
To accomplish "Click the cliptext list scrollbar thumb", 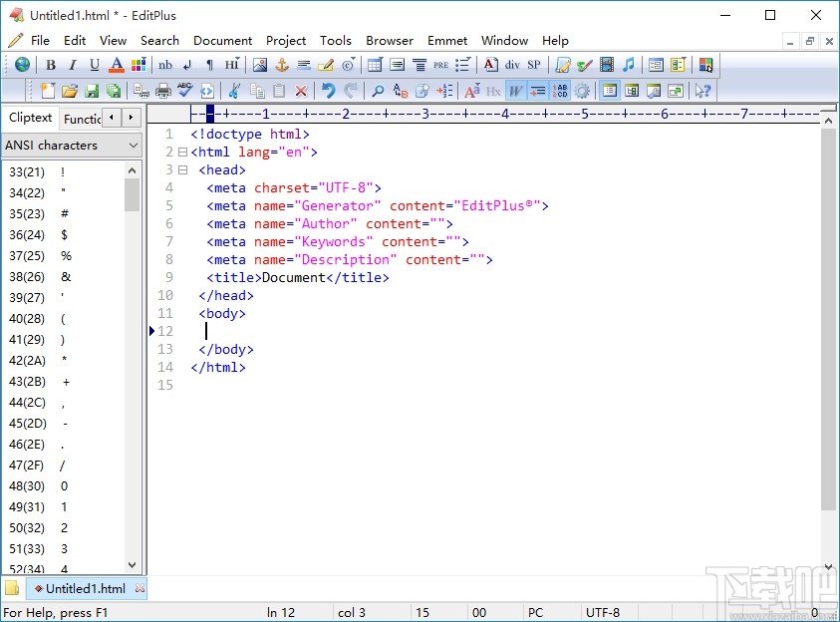I will click(133, 194).
